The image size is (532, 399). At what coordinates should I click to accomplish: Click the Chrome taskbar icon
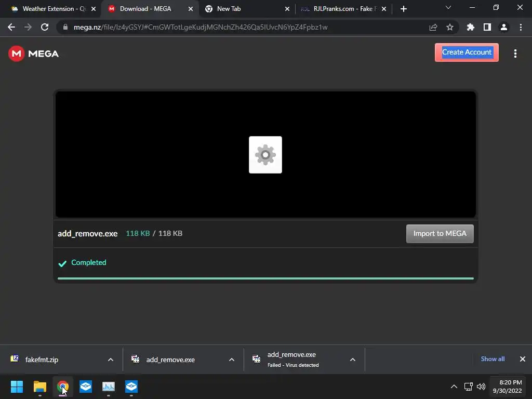(x=62, y=387)
